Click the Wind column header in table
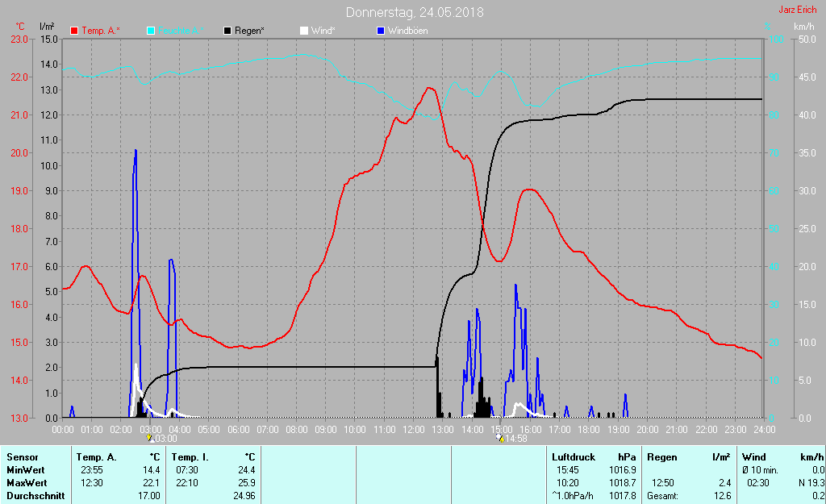Viewport: 826px width, 504px height. (754, 457)
